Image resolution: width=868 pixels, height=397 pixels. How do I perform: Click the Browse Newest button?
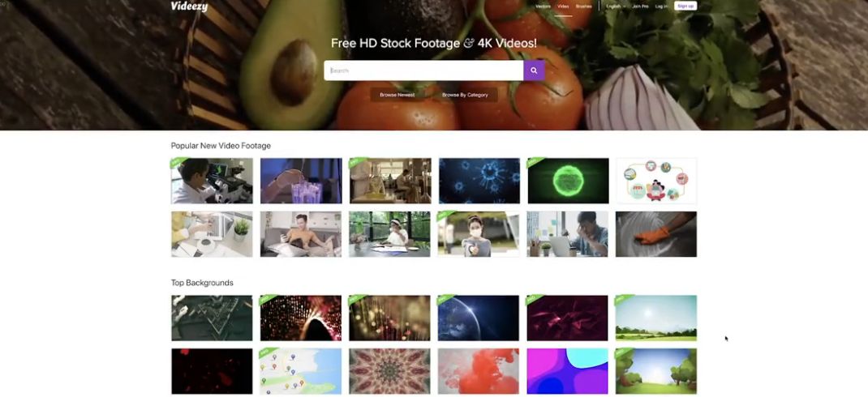pyautogui.click(x=397, y=95)
